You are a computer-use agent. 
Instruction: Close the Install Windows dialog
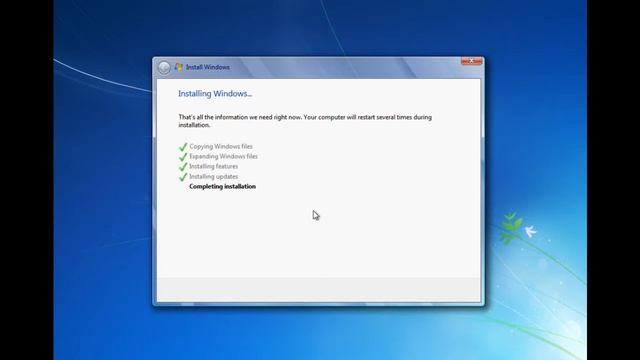point(471,61)
